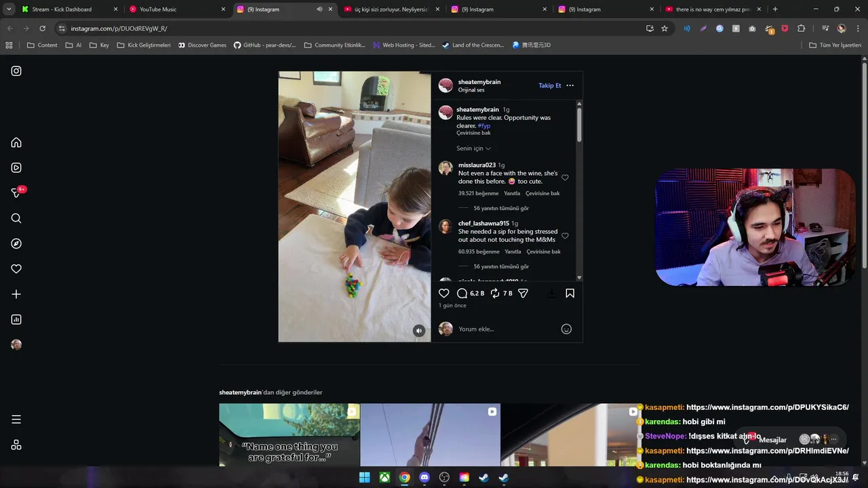
Task: Open the apps grid in bookmarks bar
Action: point(9,45)
